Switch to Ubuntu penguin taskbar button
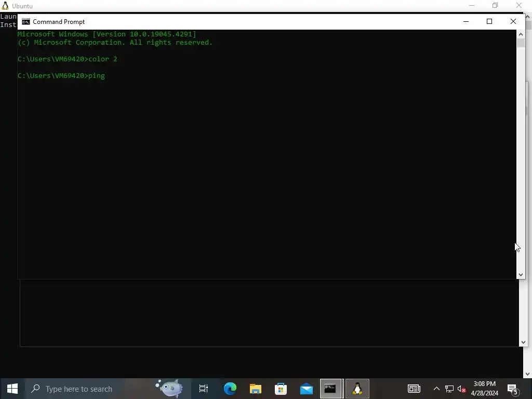The width and height of the screenshot is (532, 399). point(357,389)
